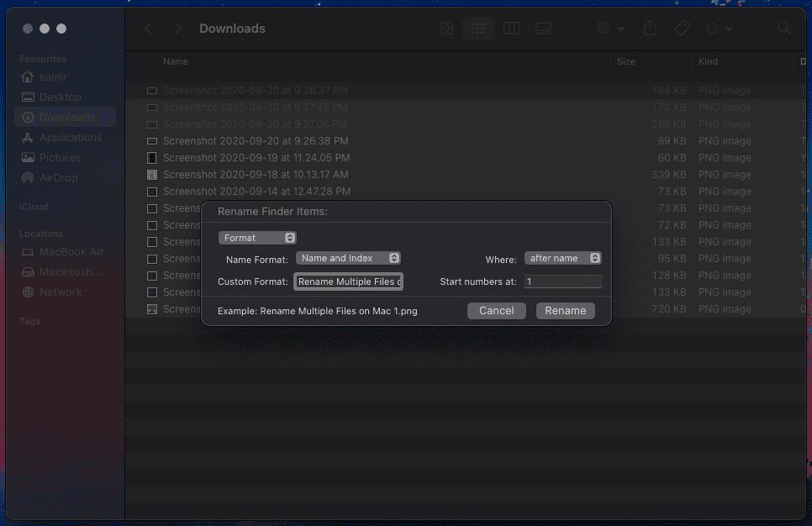Screen dimensions: 812x526
Task: Open the Where position dropdown
Action: coord(563,258)
